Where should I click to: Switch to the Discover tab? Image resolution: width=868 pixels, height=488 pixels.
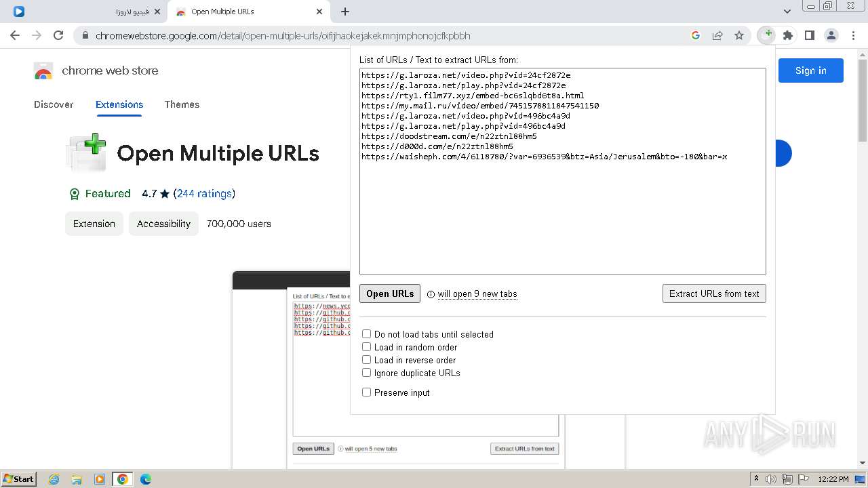pyautogui.click(x=54, y=104)
